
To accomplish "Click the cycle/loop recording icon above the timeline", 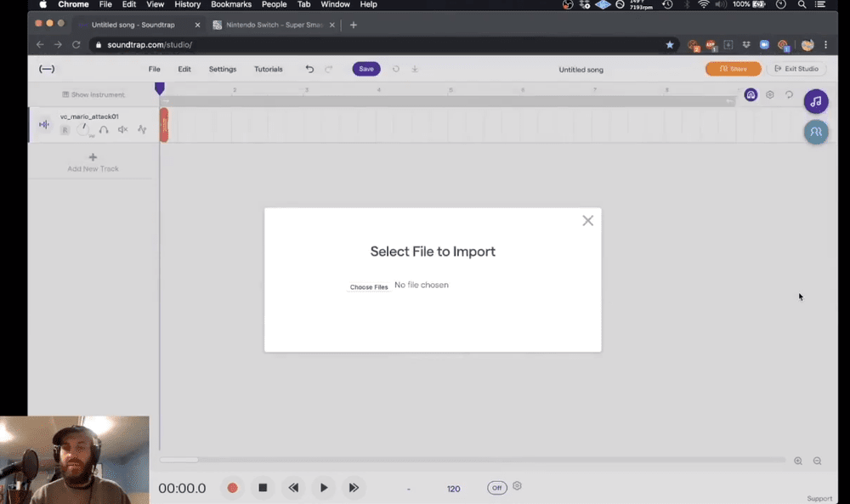I will point(789,94).
